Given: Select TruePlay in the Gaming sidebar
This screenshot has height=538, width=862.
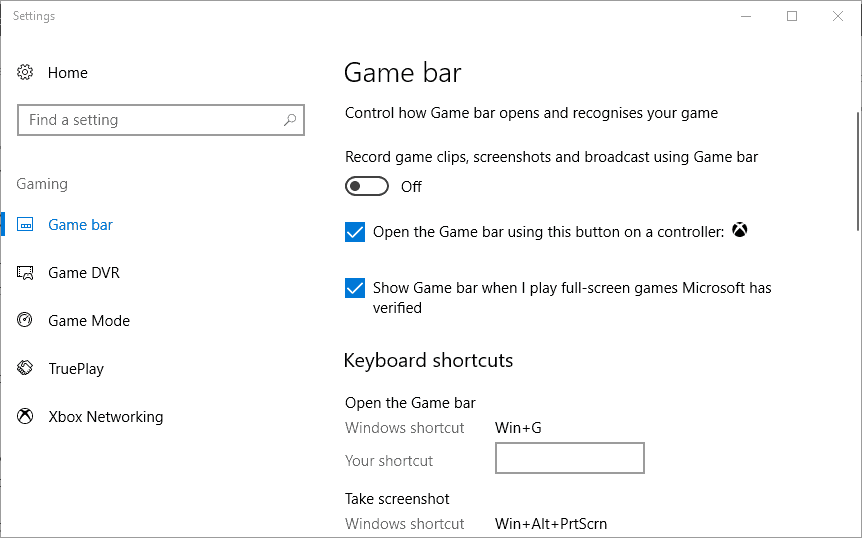Looking at the screenshot, I should click(x=76, y=369).
